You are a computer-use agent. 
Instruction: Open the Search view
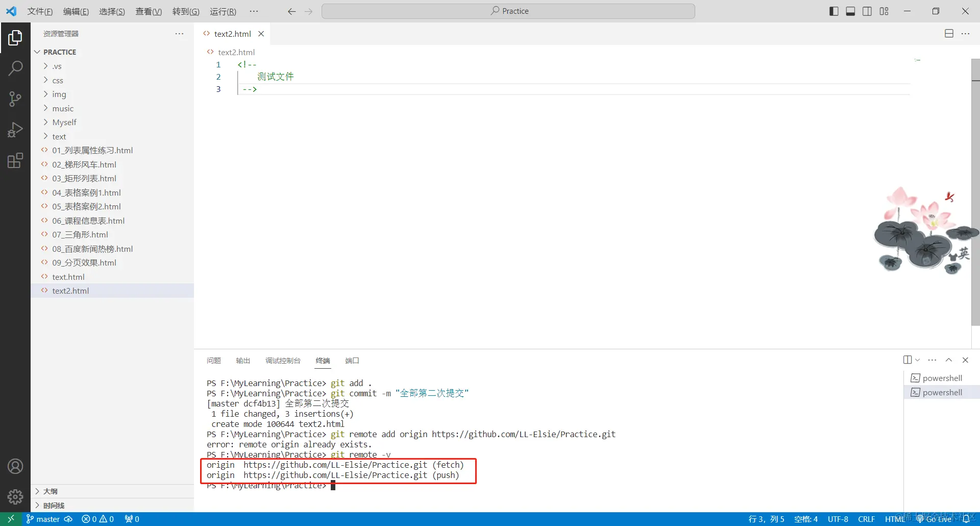(x=15, y=67)
